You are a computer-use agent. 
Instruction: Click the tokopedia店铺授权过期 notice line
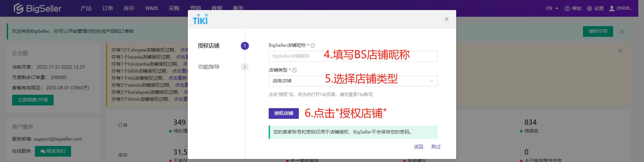150,64
